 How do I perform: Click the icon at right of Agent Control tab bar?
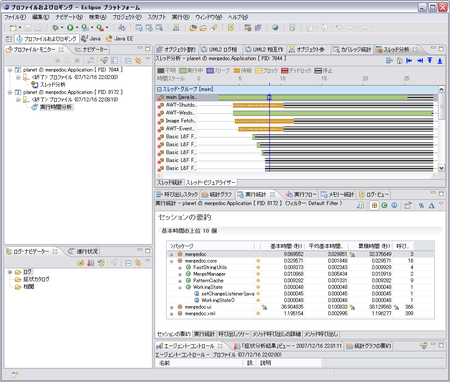coord(424,346)
